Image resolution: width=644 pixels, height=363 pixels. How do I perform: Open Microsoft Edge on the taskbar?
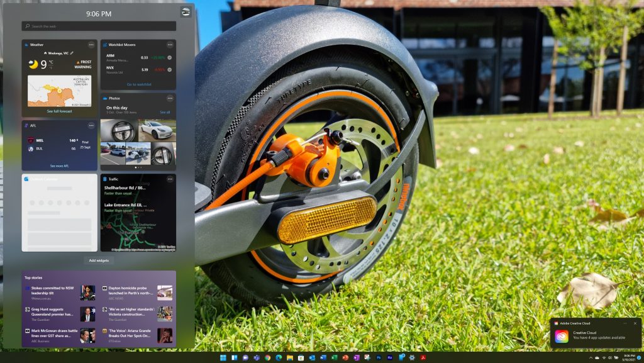point(279,358)
